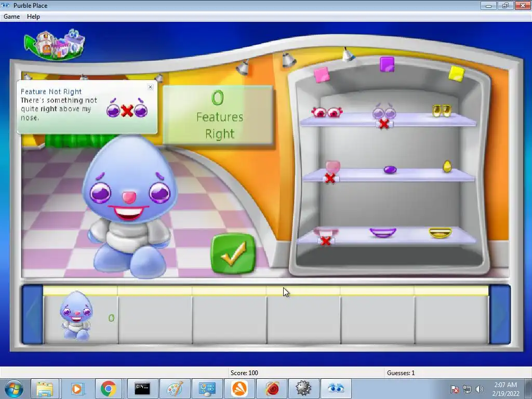532x399 pixels.
Task: Open the Game menu
Action: pos(11,16)
